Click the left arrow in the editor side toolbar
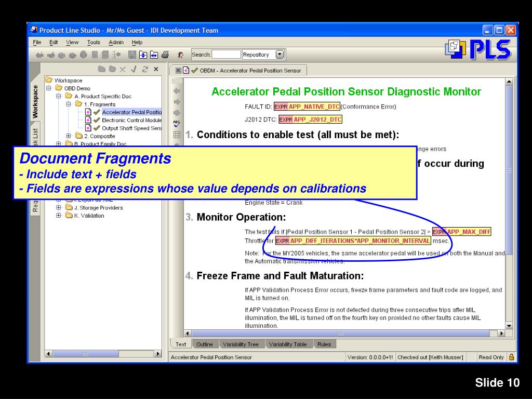The height and width of the screenshot is (399, 532). (177, 91)
